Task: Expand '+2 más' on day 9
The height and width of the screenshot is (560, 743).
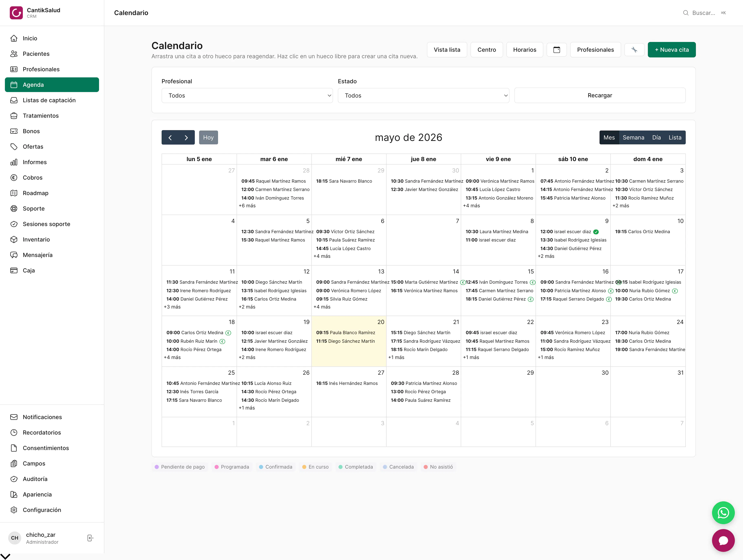Action: [546, 256]
